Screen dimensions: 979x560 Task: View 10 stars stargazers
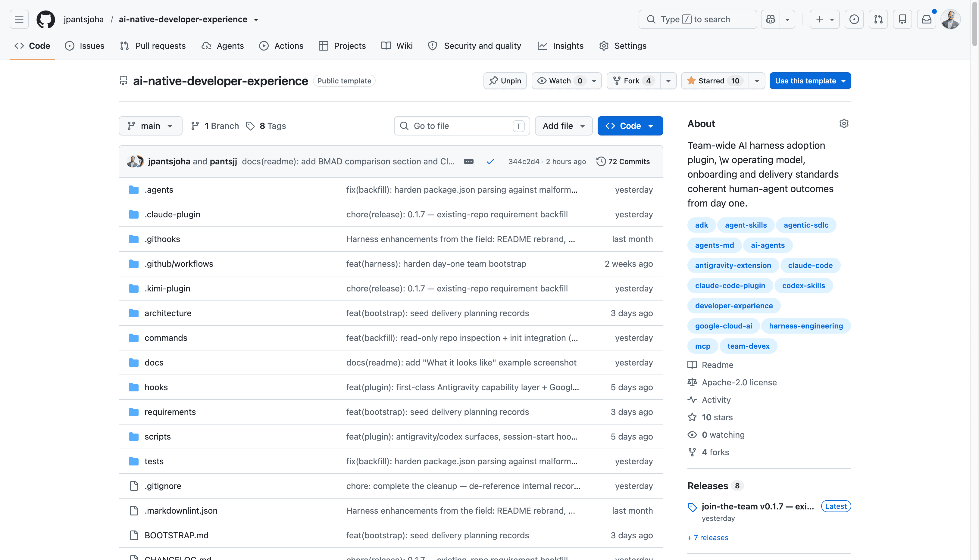tap(717, 417)
